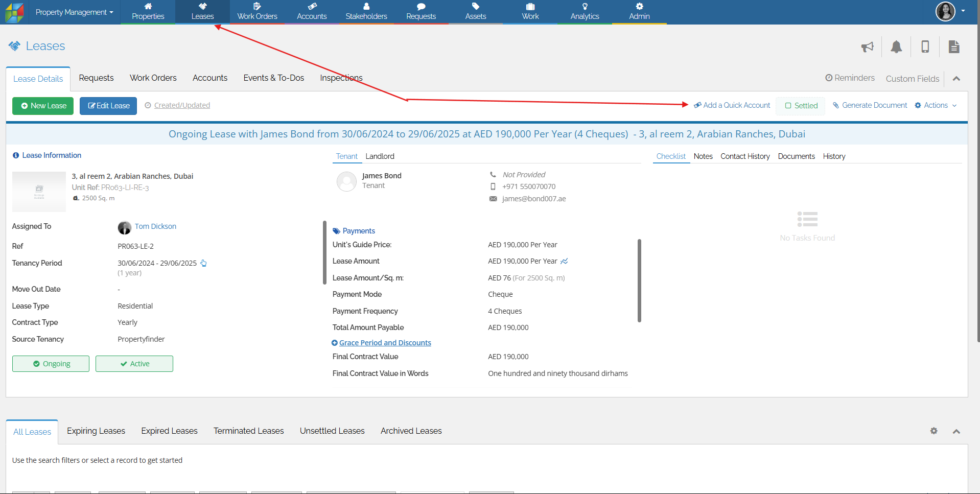The width and height of the screenshot is (980, 494).
Task: Open the Actions dropdown menu
Action: (x=936, y=105)
